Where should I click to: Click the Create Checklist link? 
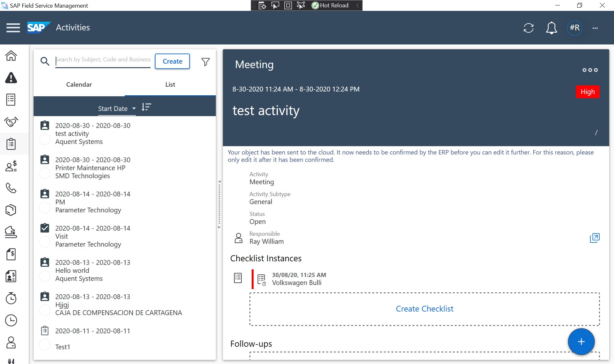click(x=424, y=309)
